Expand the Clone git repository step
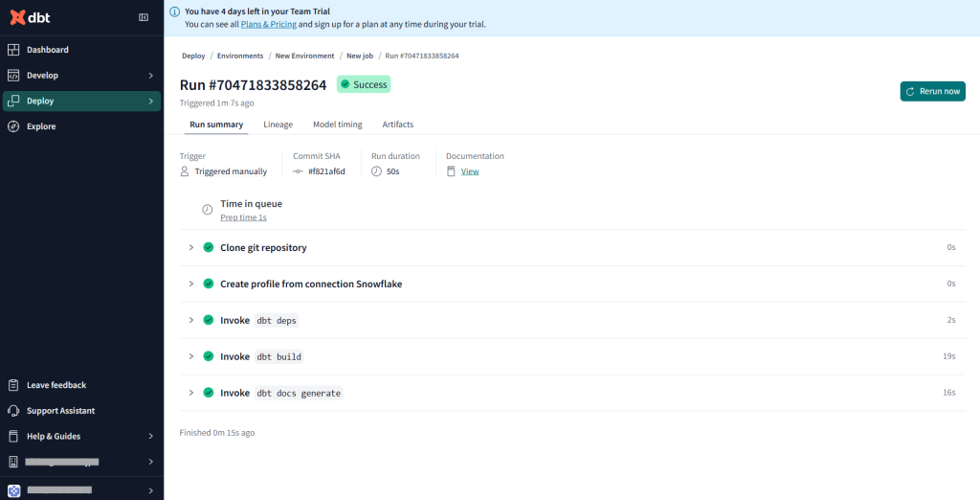The height and width of the screenshot is (500, 980). pyautogui.click(x=191, y=248)
